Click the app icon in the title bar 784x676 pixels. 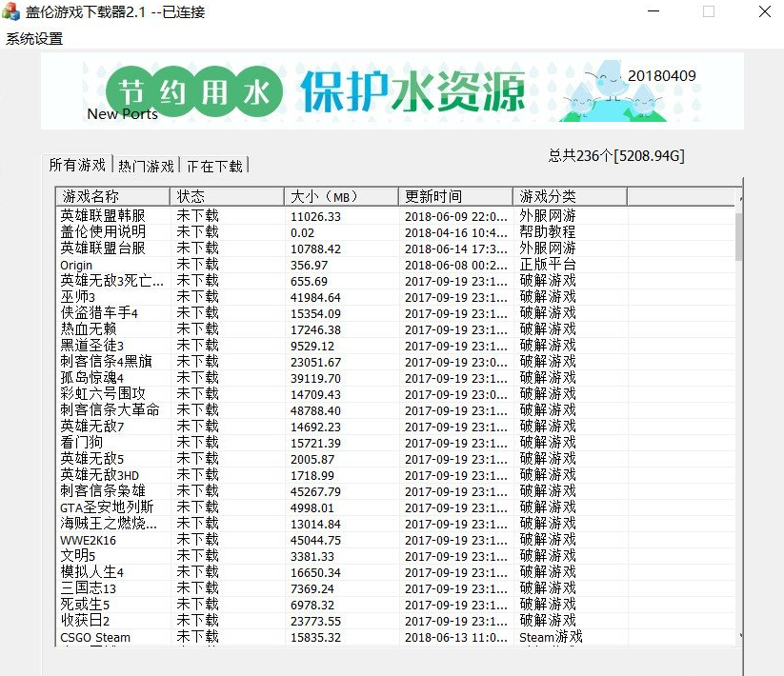(11, 11)
